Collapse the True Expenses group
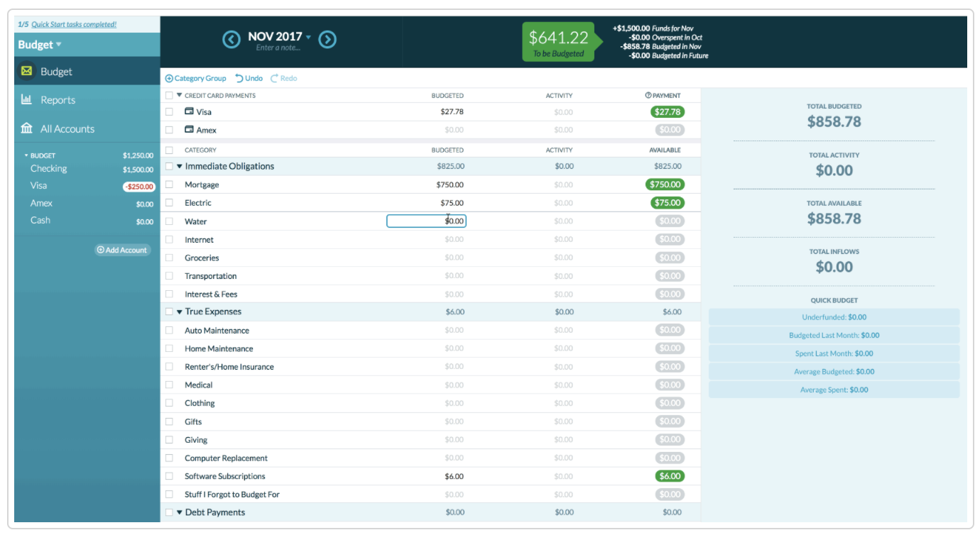This screenshot has height=535, width=980. pos(180,312)
